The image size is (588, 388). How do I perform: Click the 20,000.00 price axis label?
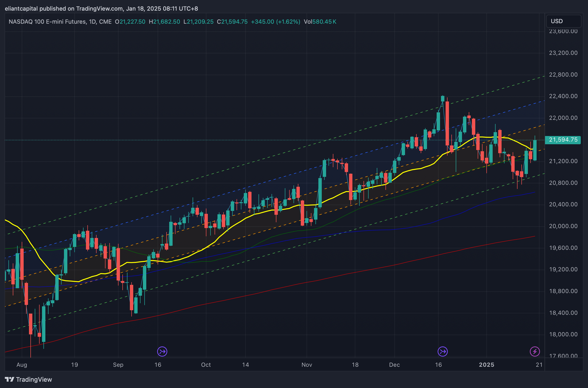563,226
